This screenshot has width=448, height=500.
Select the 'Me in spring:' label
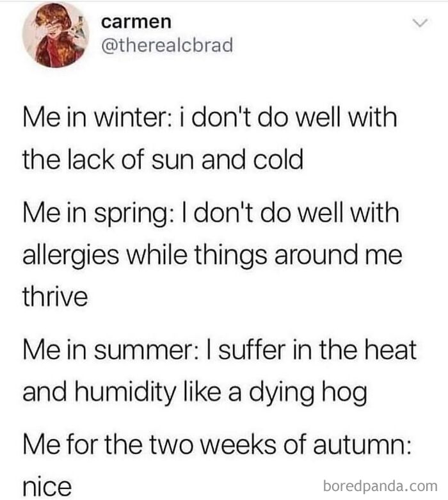99,213
